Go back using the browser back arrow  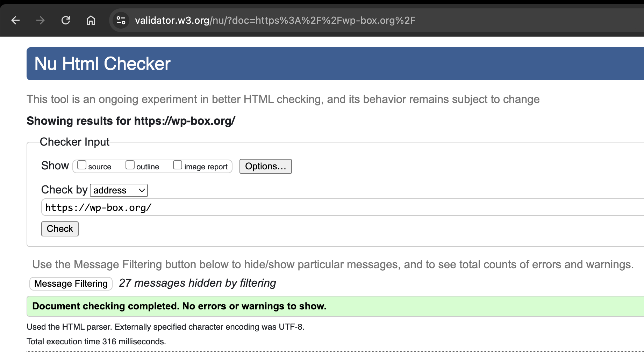pyautogui.click(x=15, y=20)
